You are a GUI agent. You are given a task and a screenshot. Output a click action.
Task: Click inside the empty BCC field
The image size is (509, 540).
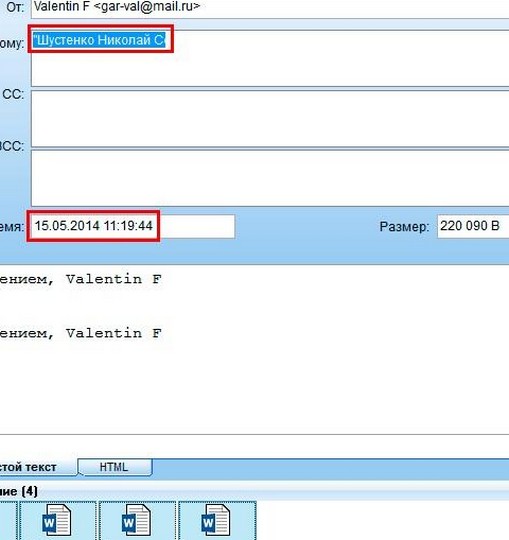(270, 178)
